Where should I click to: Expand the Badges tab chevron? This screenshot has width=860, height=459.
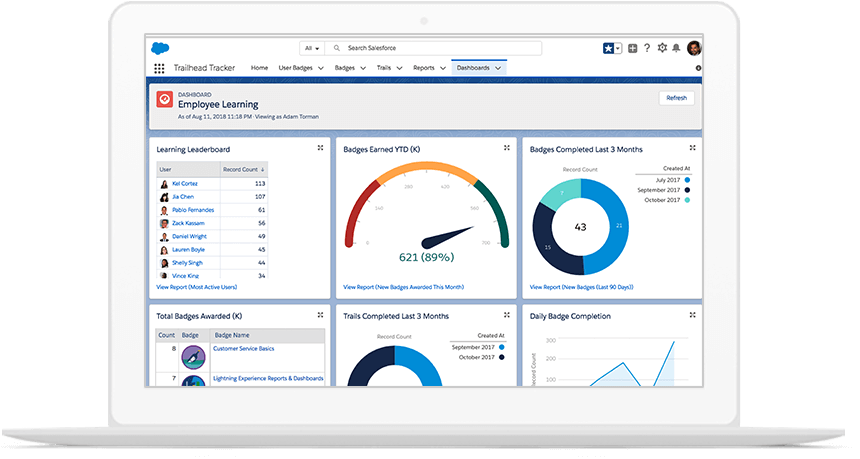(363, 69)
